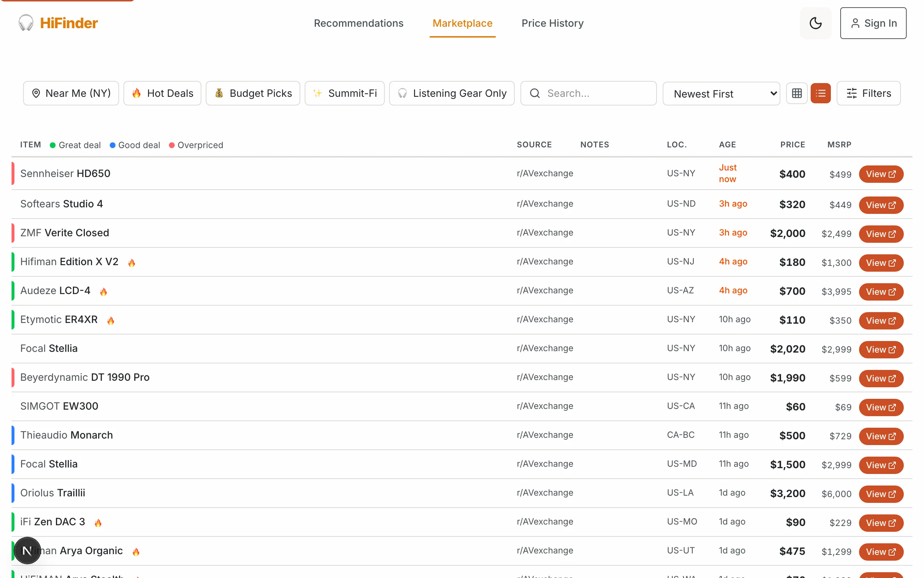
Task: Click the HiFinder brand name link
Action: pyautogui.click(x=69, y=23)
